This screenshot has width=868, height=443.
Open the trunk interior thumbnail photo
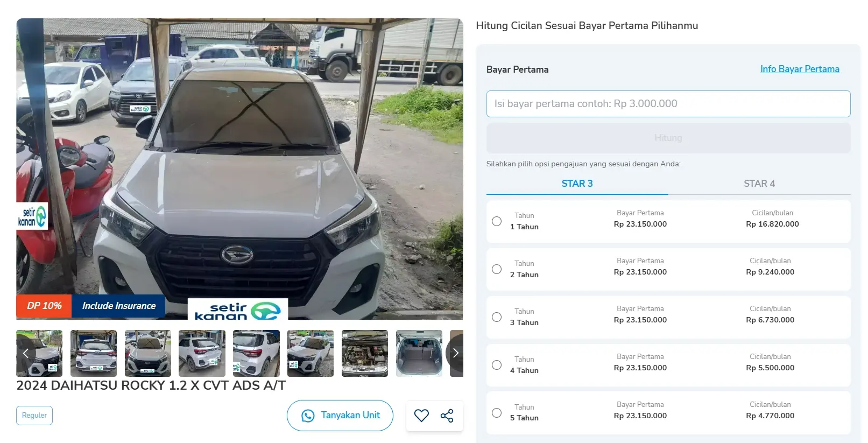[419, 353]
